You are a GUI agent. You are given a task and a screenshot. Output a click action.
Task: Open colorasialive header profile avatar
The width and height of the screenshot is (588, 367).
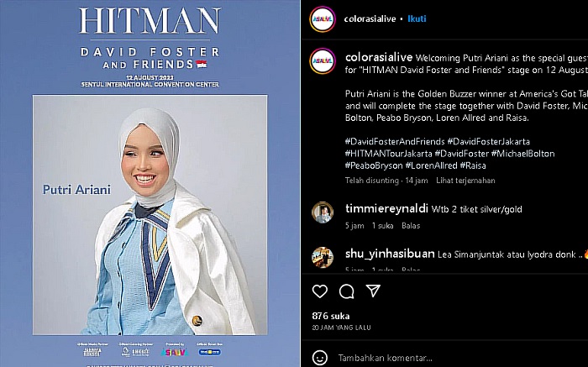coord(323,18)
